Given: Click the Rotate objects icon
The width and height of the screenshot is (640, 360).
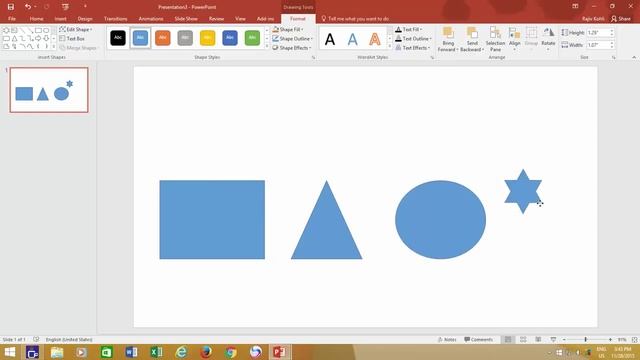Looking at the screenshot, I should pos(548,33).
